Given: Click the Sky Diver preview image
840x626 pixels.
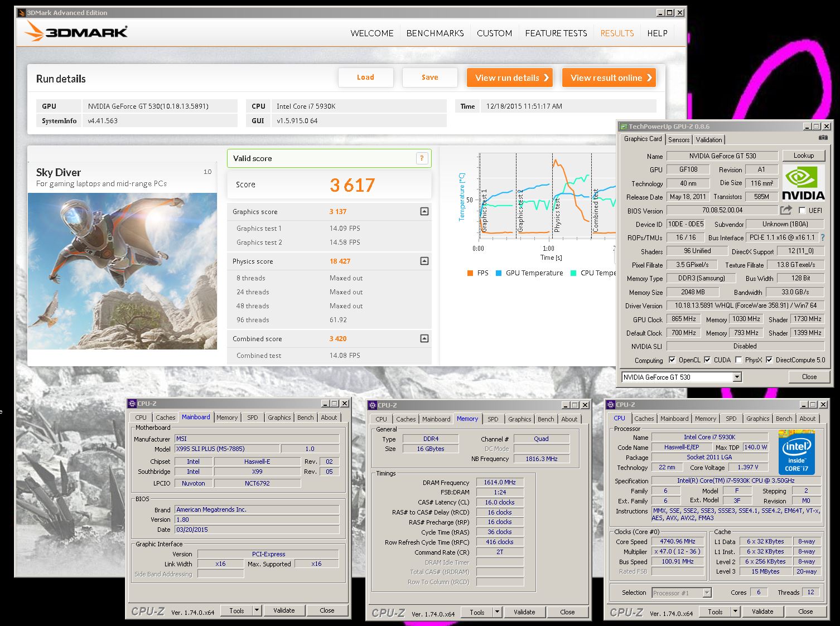Looking at the screenshot, I should pos(123,271).
